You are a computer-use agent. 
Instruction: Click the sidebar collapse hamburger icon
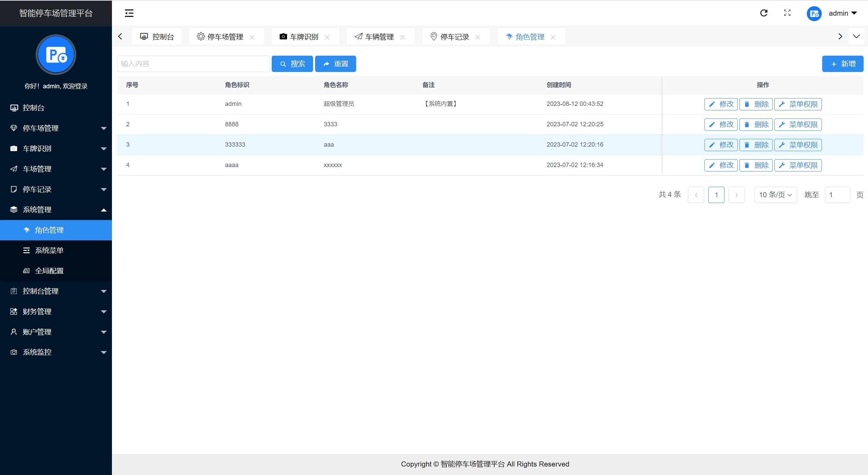[x=129, y=13]
